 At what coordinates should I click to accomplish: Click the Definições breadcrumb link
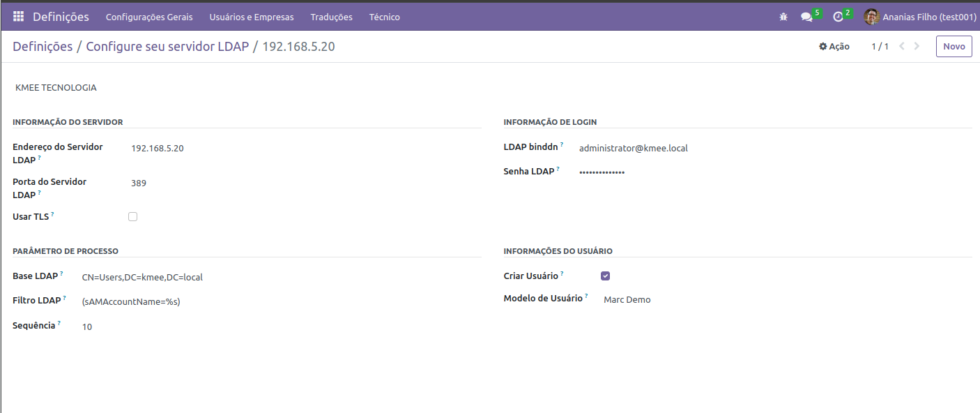point(43,47)
